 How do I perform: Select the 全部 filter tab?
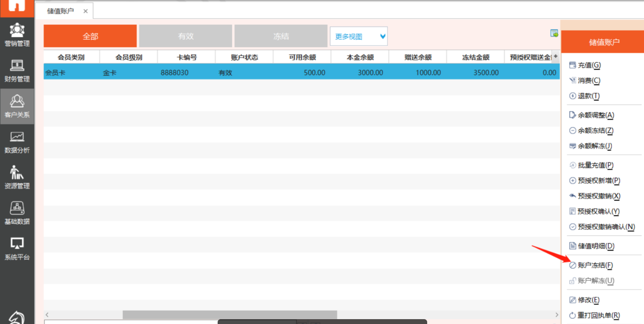[90, 36]
